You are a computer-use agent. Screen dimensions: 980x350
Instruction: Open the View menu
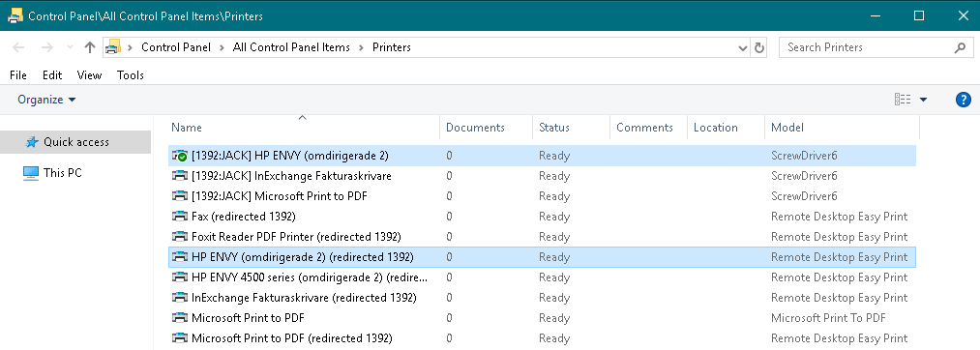[89, 75]
